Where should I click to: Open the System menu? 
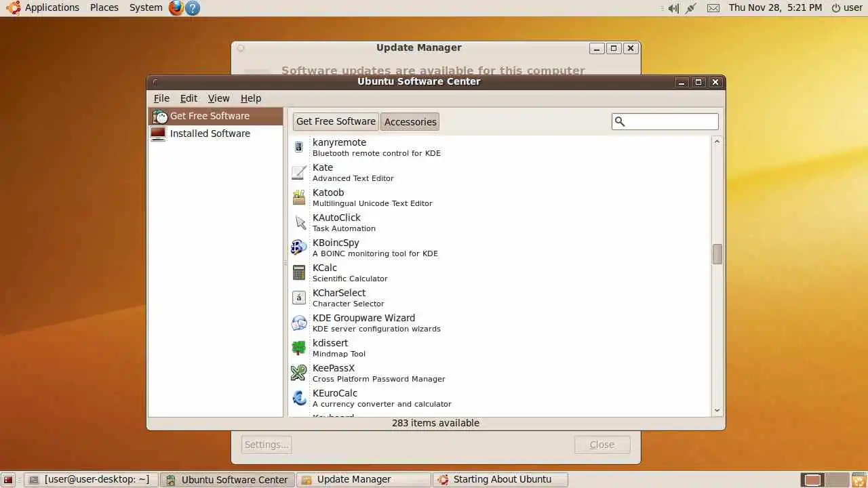click(x=146, y=7)
